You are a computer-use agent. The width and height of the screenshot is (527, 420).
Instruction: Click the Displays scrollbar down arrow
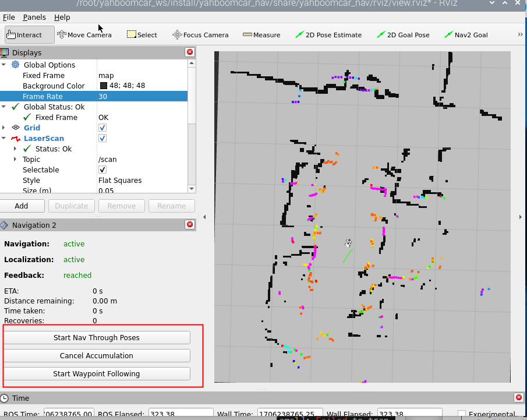click(x=192, y=189)
